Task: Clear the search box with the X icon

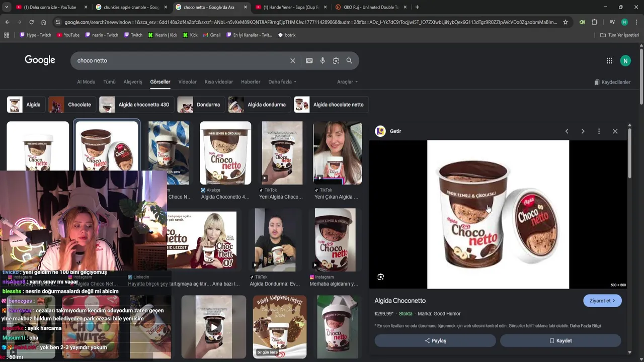Action: pyautogui.click(x=292, y=60)
